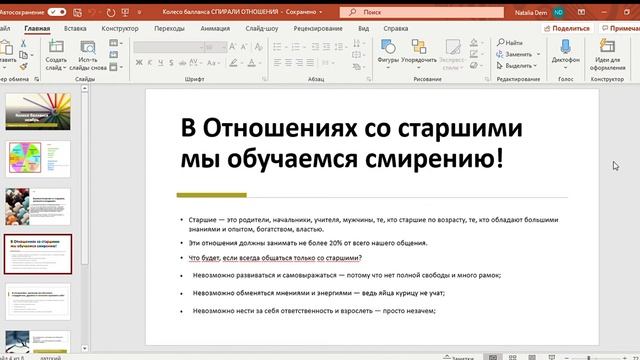The height and width of the screenshot is (360, 640).
Task: Select first slide thumbnail with colored pencils
Action: coord(38,111)
